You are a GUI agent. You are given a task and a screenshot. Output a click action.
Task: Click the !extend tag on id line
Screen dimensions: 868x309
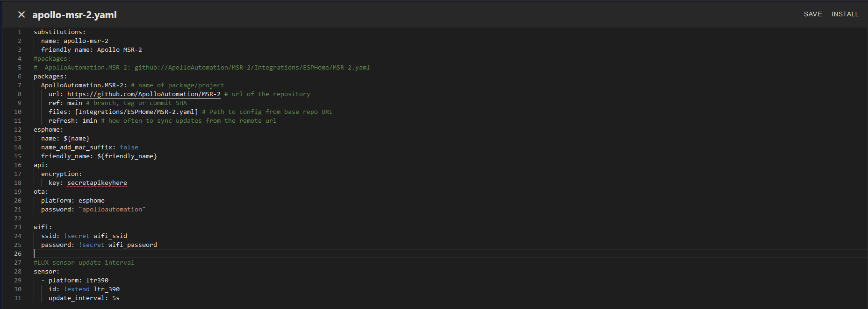coord(76,289)
